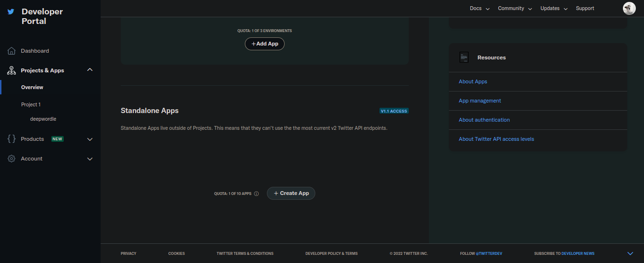
Task: Open Project 1 in the sidebar
Action: click(31, 104)
